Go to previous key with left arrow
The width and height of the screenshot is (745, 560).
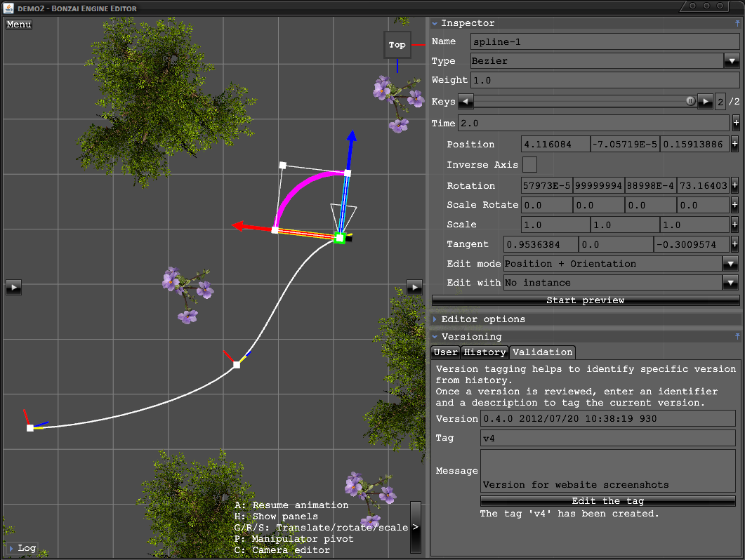[466, 102]
